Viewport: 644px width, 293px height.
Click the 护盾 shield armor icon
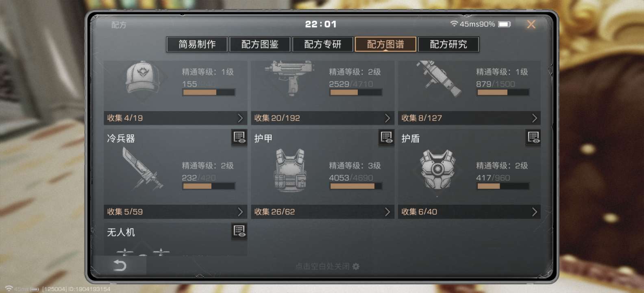click(437, 170)
